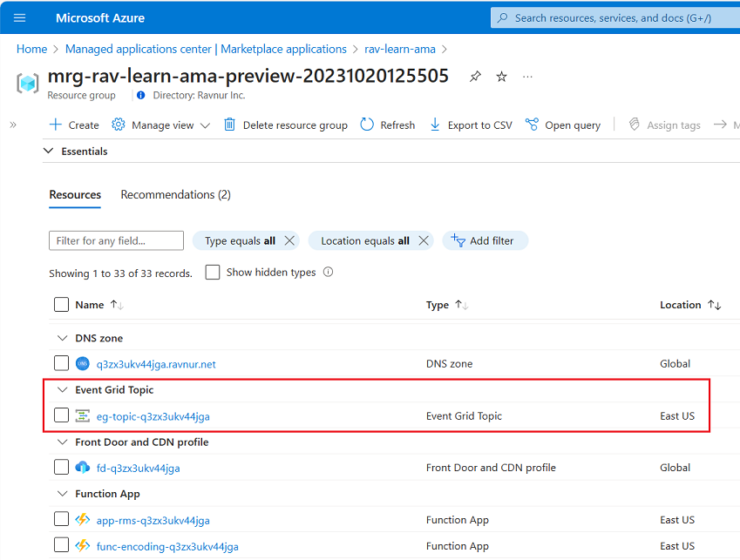
Task: Select the Resources tab
Action: 75,194
